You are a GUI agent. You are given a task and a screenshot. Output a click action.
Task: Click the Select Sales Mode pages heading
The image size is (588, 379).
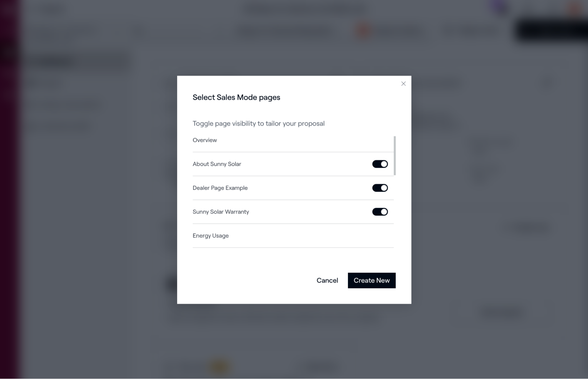click(236, 98)
